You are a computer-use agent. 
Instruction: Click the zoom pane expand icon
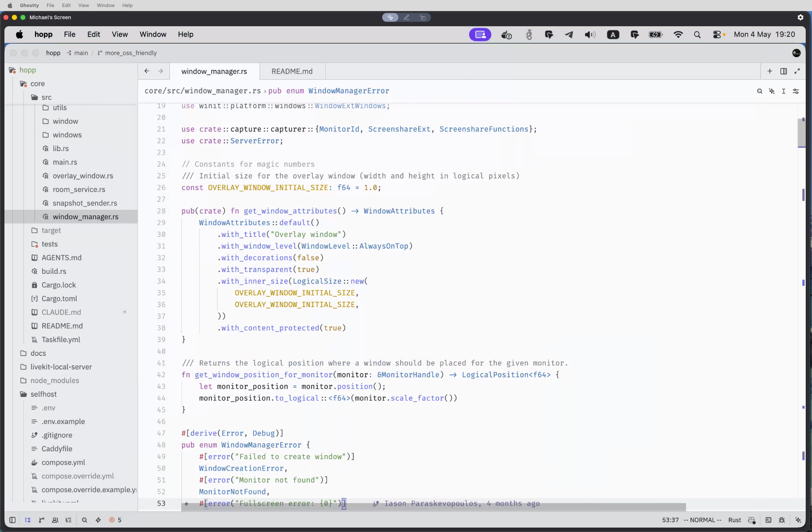(797, 71)
